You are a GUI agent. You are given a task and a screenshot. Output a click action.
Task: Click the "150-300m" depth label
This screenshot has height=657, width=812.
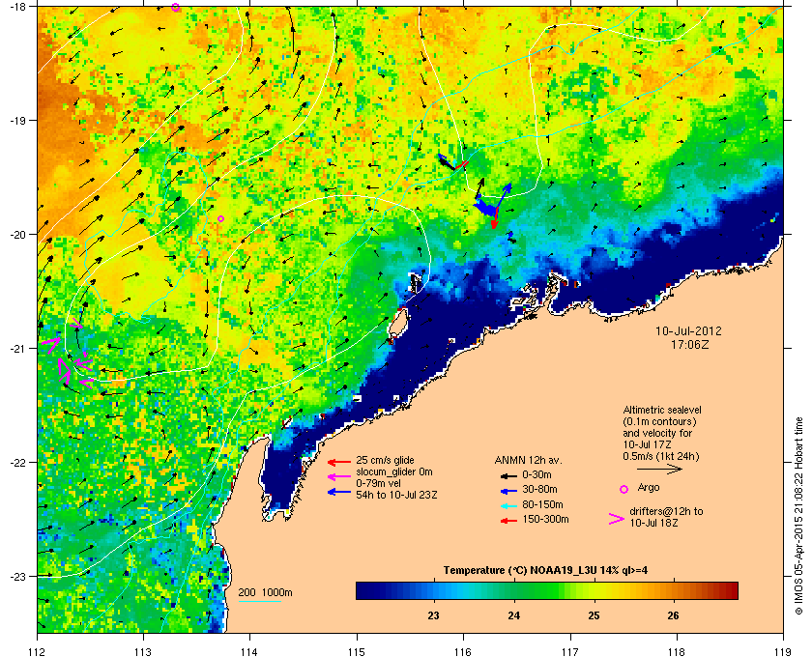[x=545, y=519]
